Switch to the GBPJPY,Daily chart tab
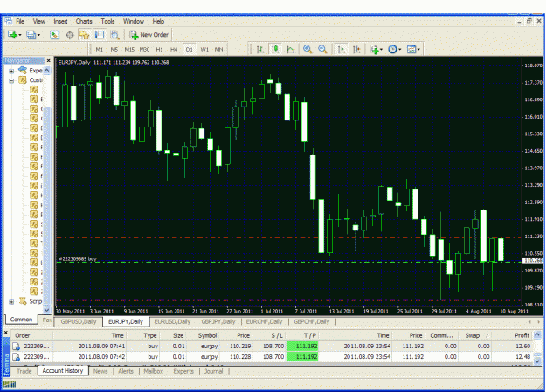 point(218,321)
